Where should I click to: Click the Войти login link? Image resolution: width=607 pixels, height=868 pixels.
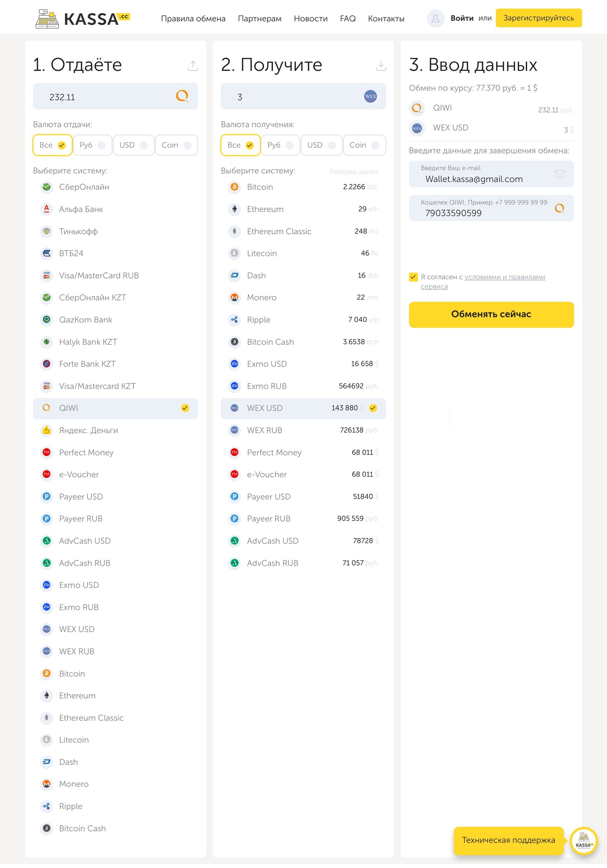(462, 18)
